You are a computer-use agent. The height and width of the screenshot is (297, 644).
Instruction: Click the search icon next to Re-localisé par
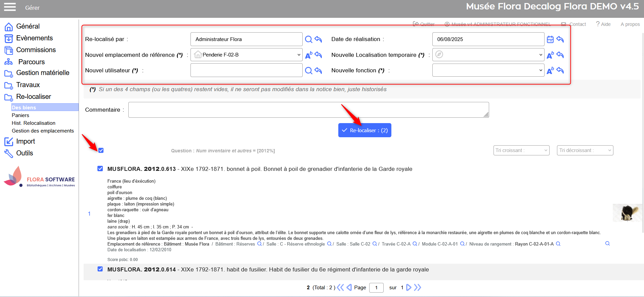point(308,39)
